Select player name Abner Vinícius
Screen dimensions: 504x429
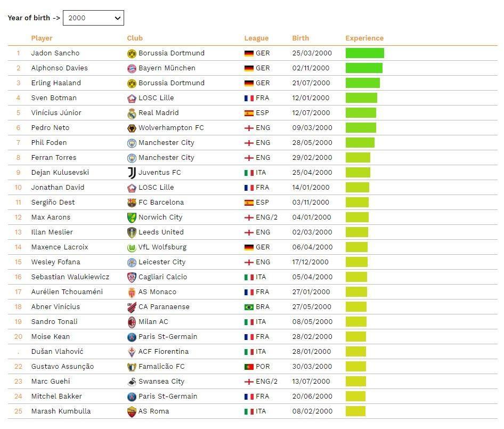click(x=55, y=307)
